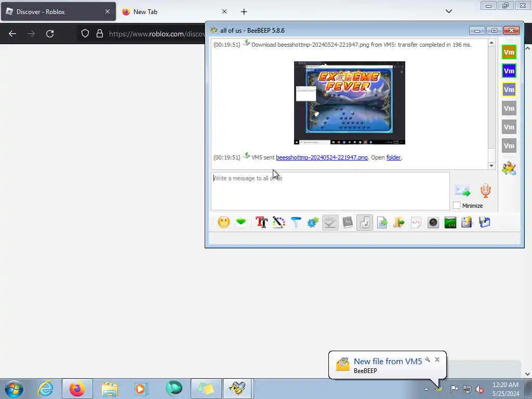Select the lavender Vm avatar with yellow border
Viewport: 532px width, 399px height.
(x=509, y=89)
